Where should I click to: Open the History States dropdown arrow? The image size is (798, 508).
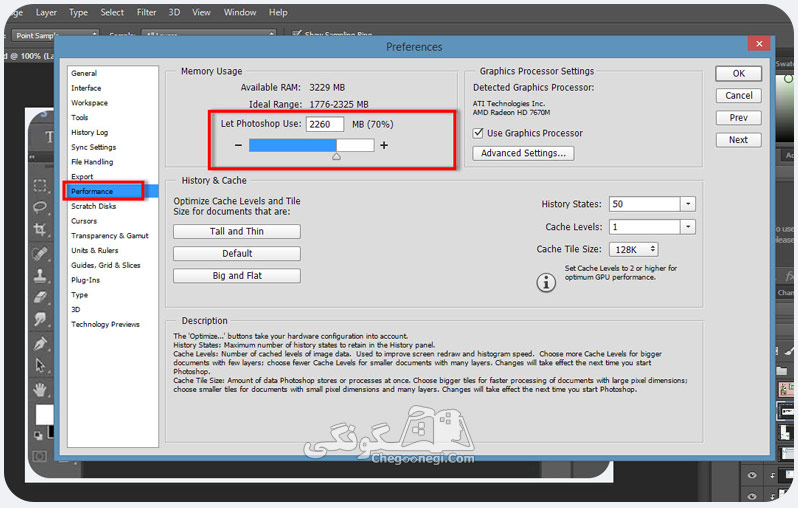(x=688, y=204)
